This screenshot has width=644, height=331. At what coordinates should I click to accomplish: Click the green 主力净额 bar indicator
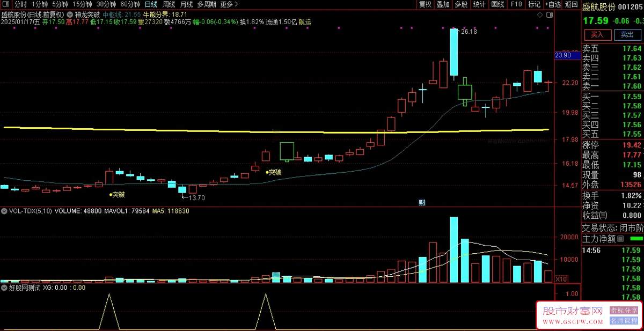click(x=636, y=238)
